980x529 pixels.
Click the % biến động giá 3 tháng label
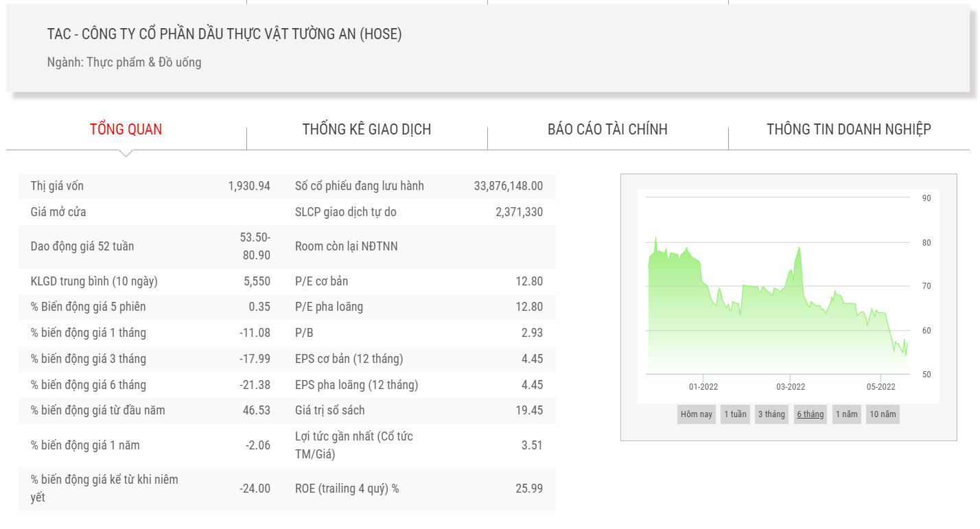89,359
